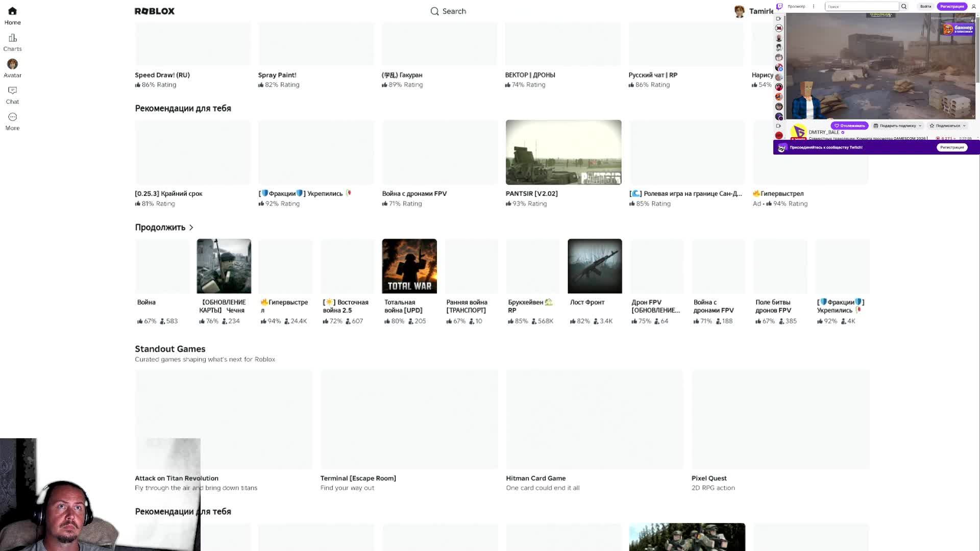Screen dimensions: 980x551
Task: Open Terminal [Escape Room] game title
Action: (358, 479)
